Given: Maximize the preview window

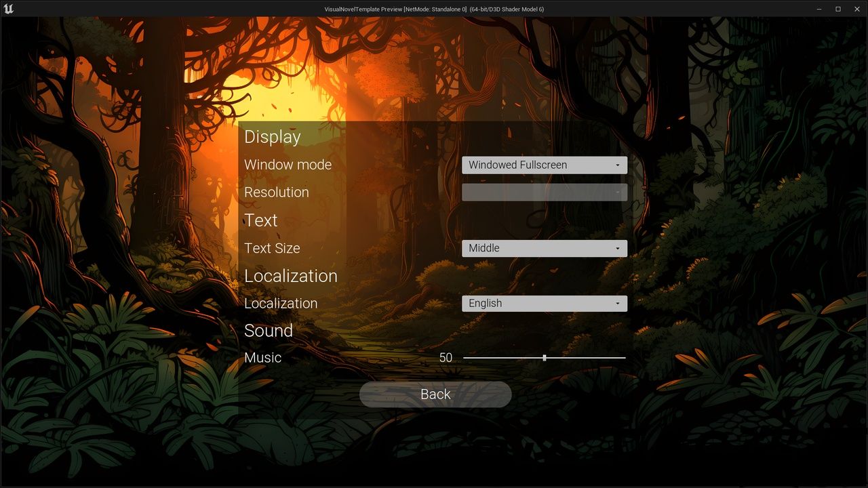Looking at the screenshot, I should point(837,9).
